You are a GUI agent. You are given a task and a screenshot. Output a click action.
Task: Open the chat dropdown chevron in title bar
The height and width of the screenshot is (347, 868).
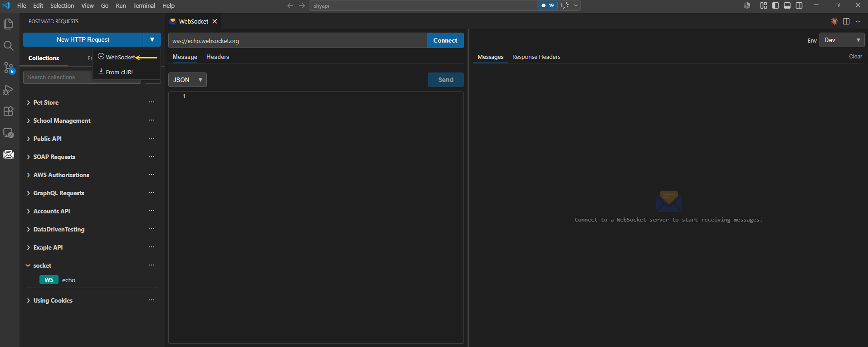(576, 5)
